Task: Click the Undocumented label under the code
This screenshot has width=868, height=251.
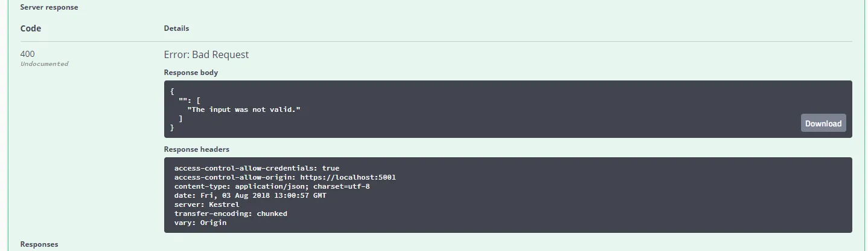Action: pos(44,64)
